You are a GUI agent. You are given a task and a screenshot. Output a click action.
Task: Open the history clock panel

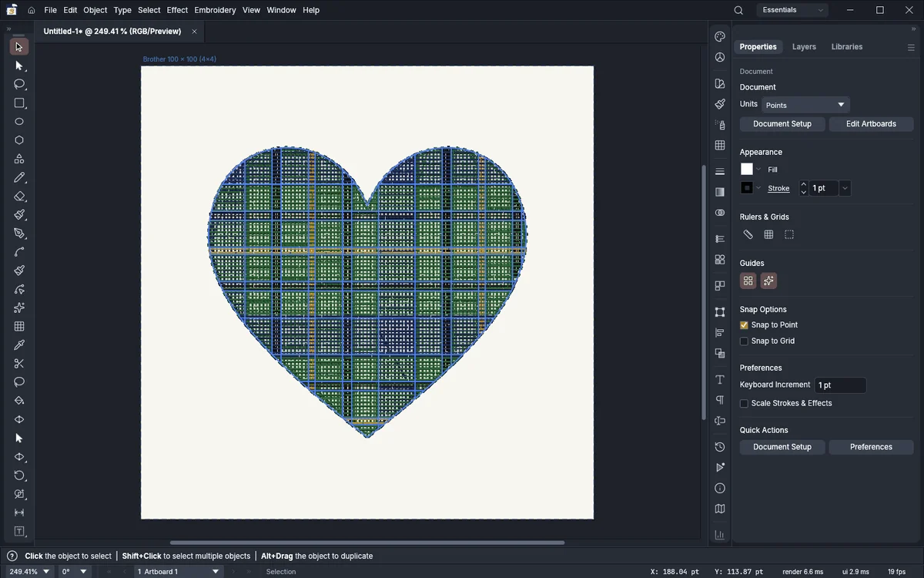pos(720,447)
